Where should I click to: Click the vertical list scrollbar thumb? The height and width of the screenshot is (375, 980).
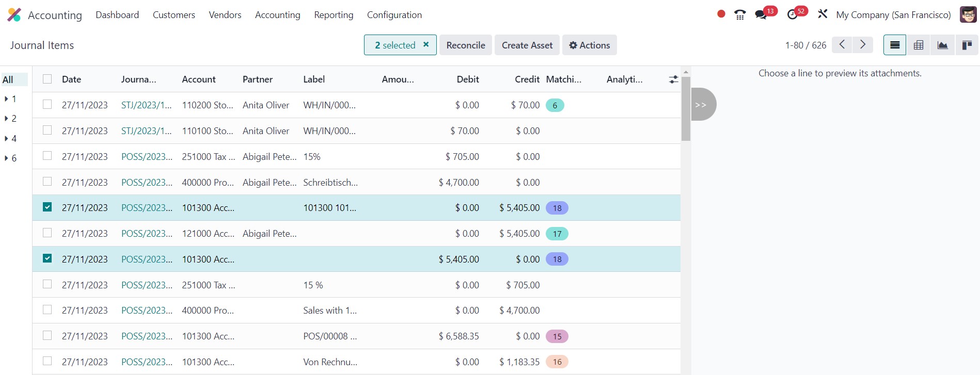[686, 109]
